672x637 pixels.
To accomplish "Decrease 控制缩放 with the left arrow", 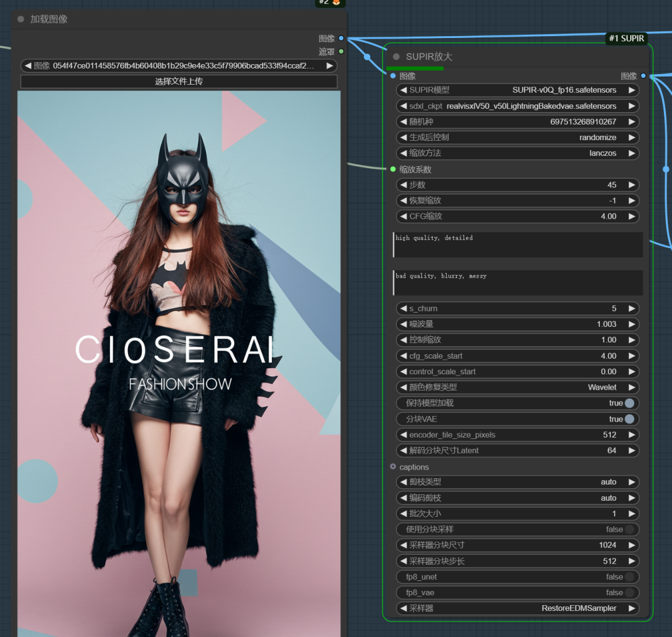I will [x=403, y=340].
